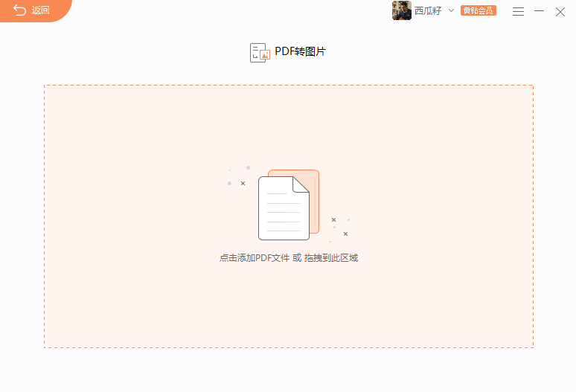
Task: Close the application window
Action: click(560, 12)
